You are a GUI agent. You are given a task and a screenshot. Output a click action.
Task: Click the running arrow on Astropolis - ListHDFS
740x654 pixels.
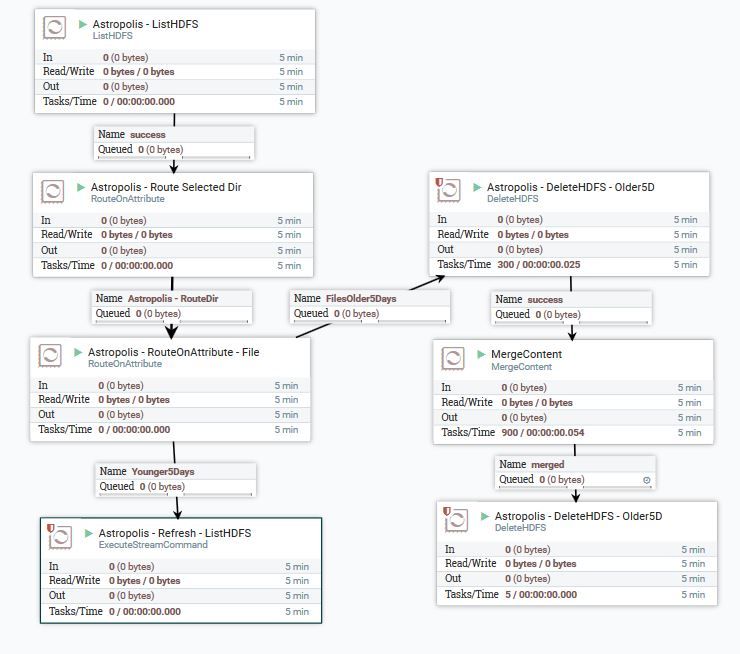coord(82,24)
